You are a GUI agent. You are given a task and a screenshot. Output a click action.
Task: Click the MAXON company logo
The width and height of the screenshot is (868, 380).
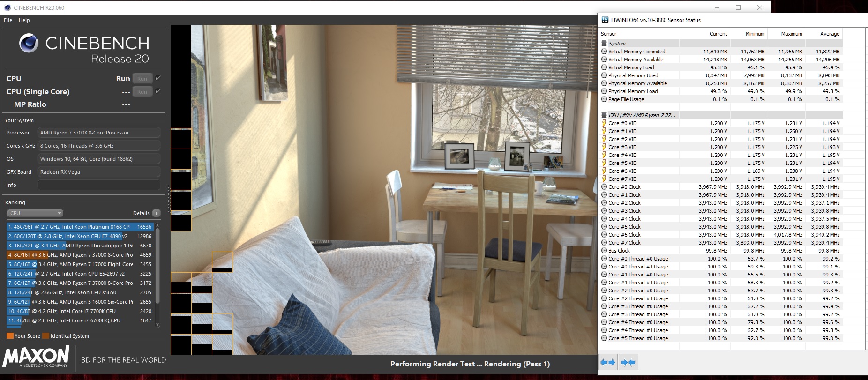pyautogui.click(x=36, y=357)
